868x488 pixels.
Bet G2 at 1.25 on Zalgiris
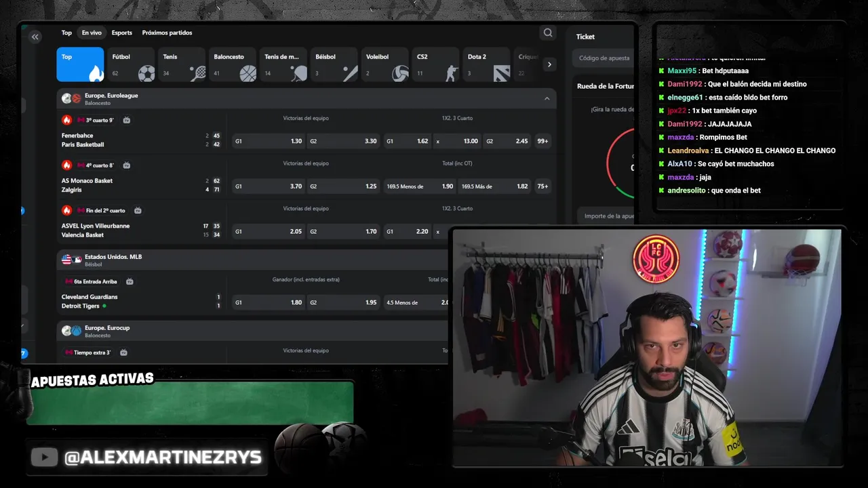coord(343,186)
